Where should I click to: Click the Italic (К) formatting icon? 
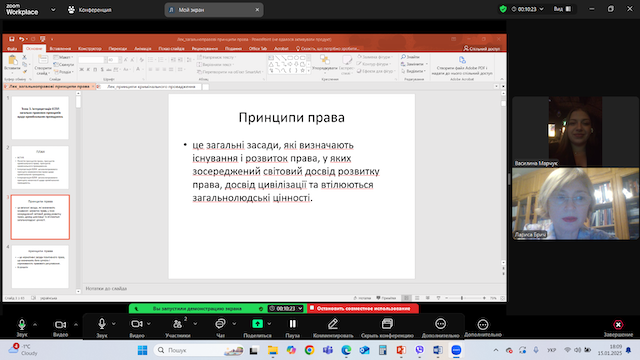click(x=88, y=70)
